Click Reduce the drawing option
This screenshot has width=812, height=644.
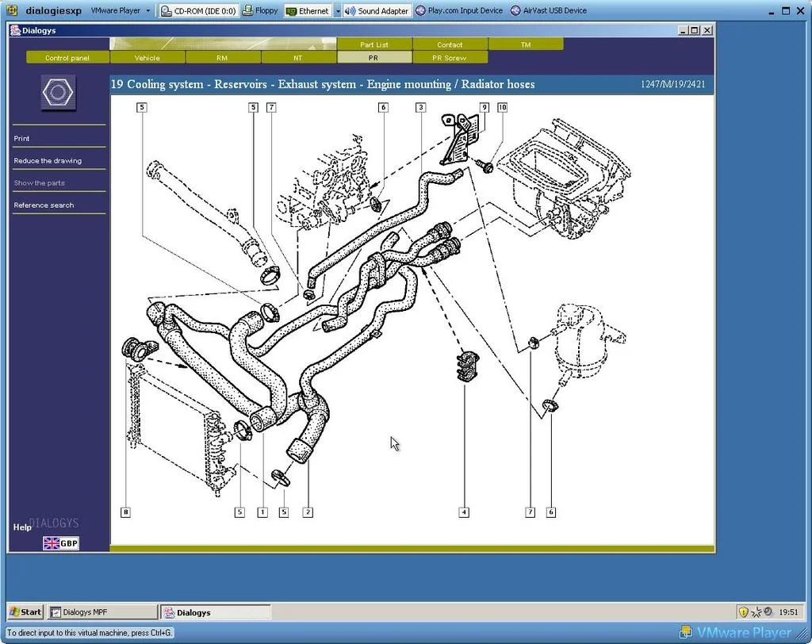pos(48,161)
